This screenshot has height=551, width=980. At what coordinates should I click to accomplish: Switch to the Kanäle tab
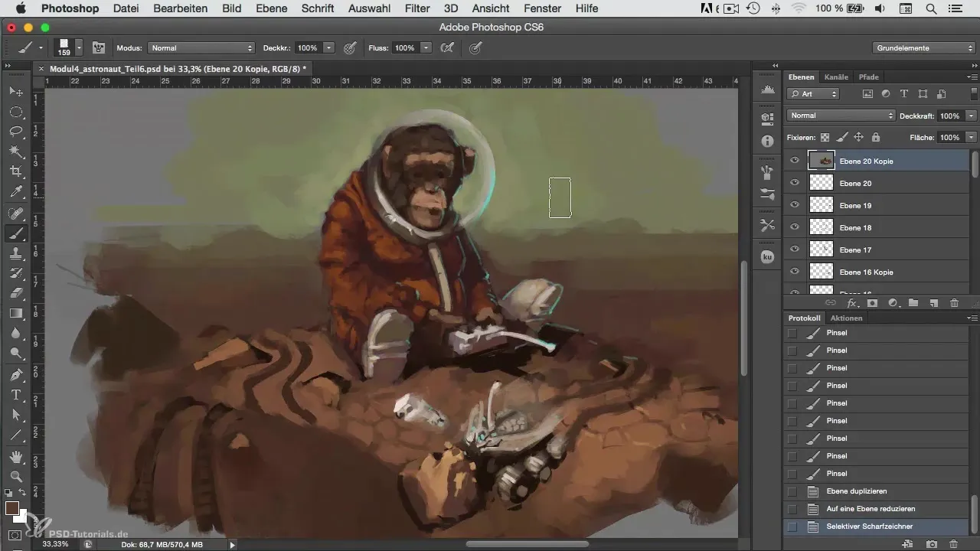point(836,77)
